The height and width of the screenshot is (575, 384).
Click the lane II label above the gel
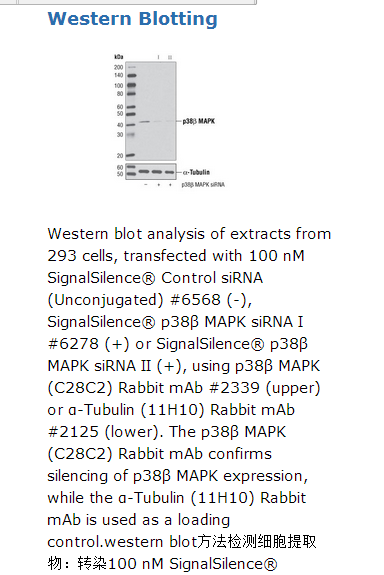170,57
